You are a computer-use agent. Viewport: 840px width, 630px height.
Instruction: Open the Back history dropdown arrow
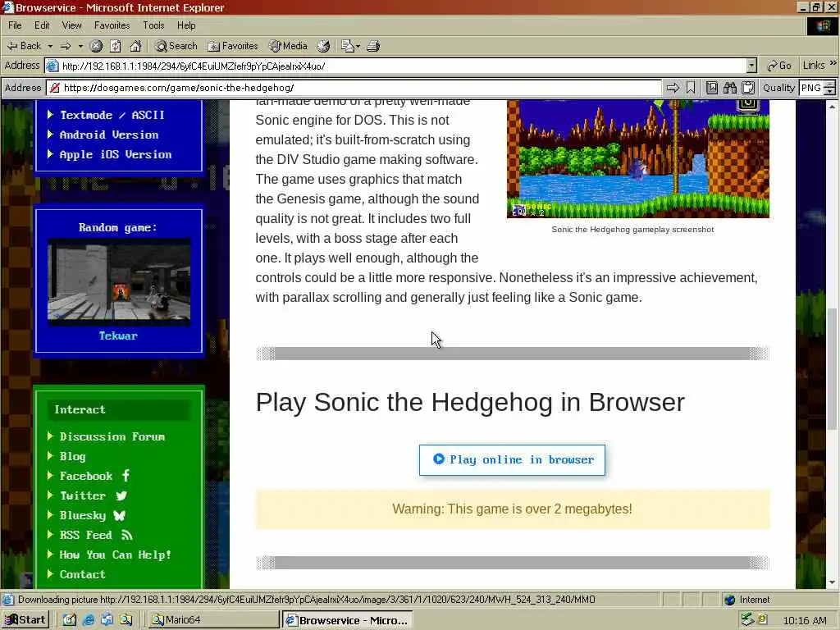(50, 46)
